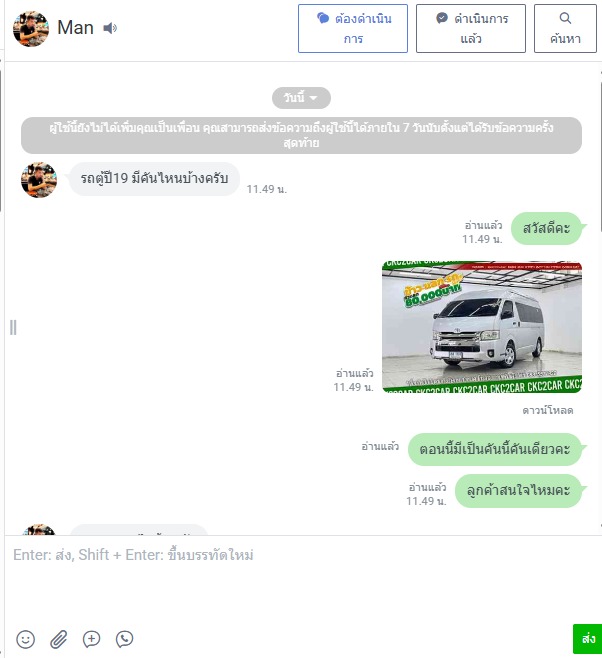Click ดาวน์โหลด link under van image
The image size is (602, 658).
548,410
